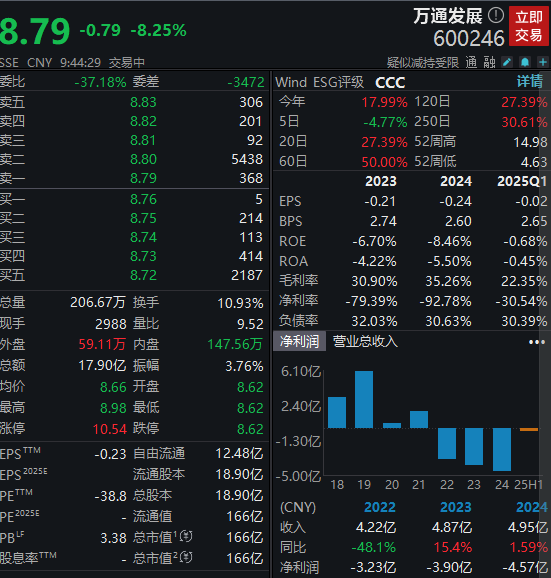The width and height of the screenshot is (551, 578).
Task: Click the stock code 600246
Action: (469, 38)
